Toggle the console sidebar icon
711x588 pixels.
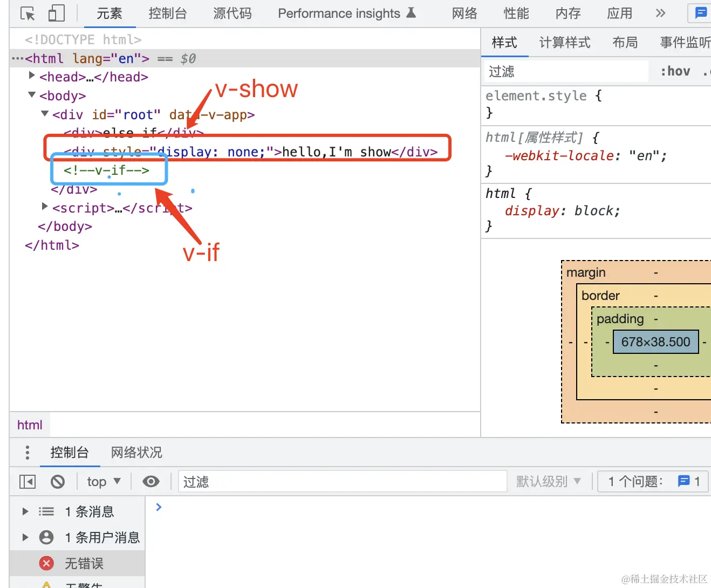coord(28,482)
